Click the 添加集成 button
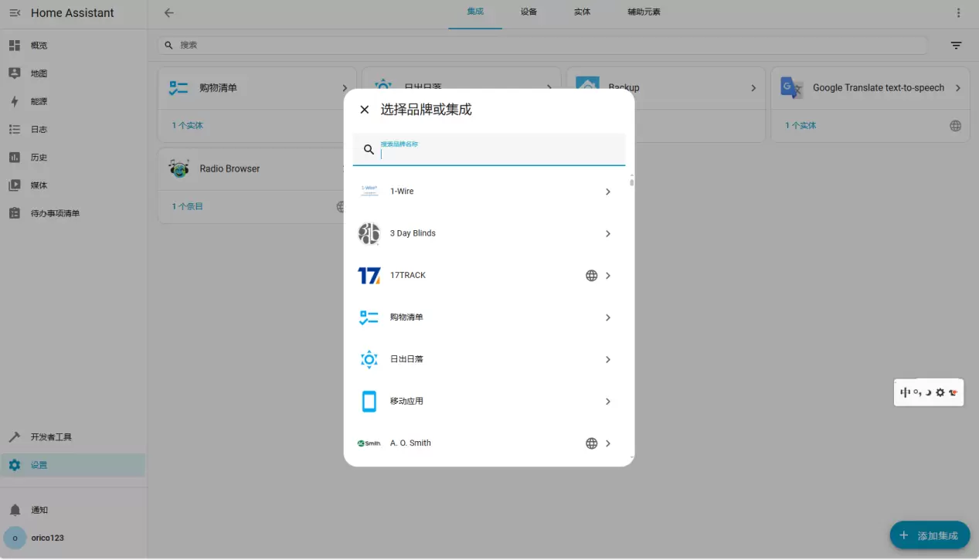 pos(930,535)
